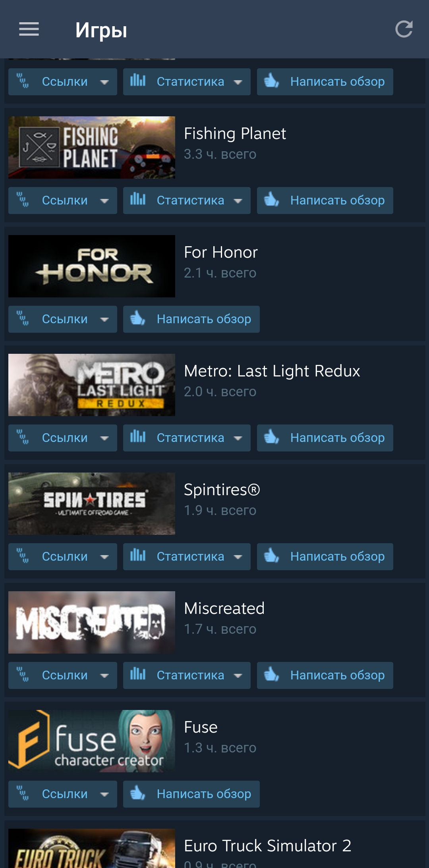The width and height of the screenshot is (429, 868).
Task: Click statistics bar-chart icon under Metro: Last Light Redux
Action: point(138,437)
